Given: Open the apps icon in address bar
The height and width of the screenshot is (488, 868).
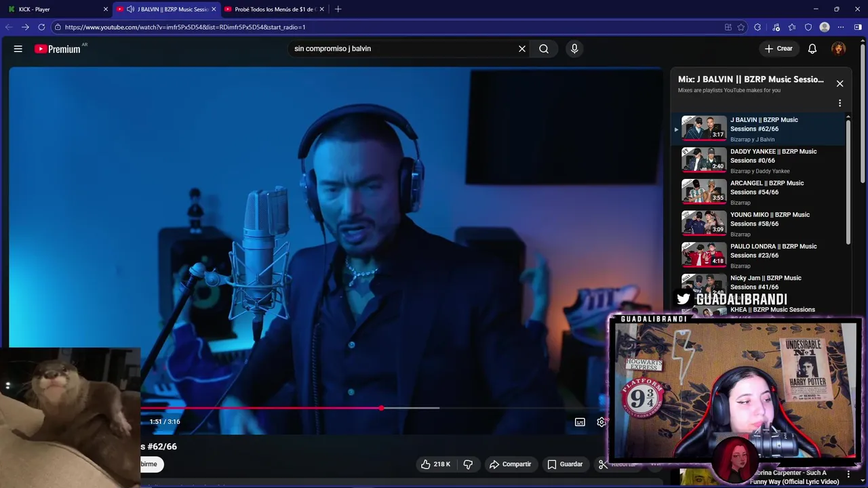Looking at the screenshot, I should pyautogui.click(x=728, y=27).
